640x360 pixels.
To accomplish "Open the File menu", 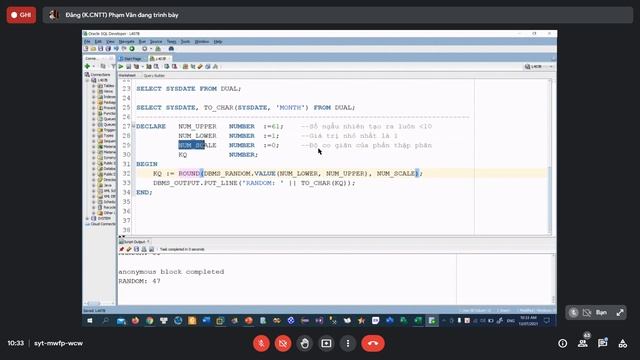I will coord(87,42).
